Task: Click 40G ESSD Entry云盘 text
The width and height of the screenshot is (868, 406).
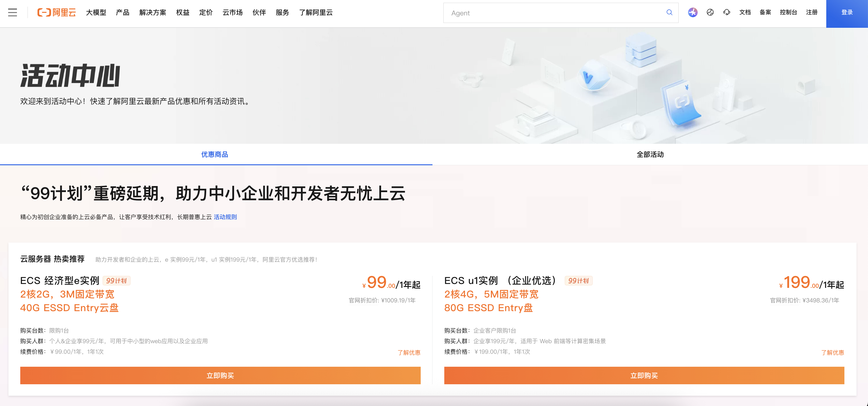Action: pos(70,308)
